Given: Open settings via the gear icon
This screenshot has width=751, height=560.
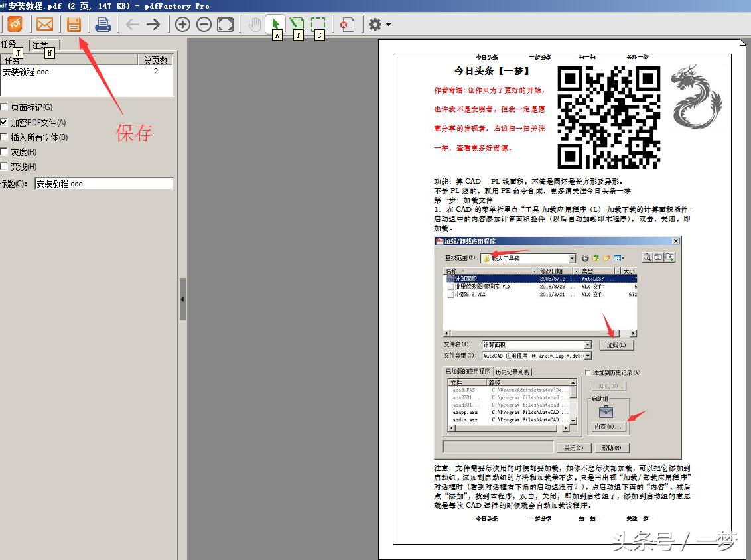Looking at the screenshot, I should point(375,24).
